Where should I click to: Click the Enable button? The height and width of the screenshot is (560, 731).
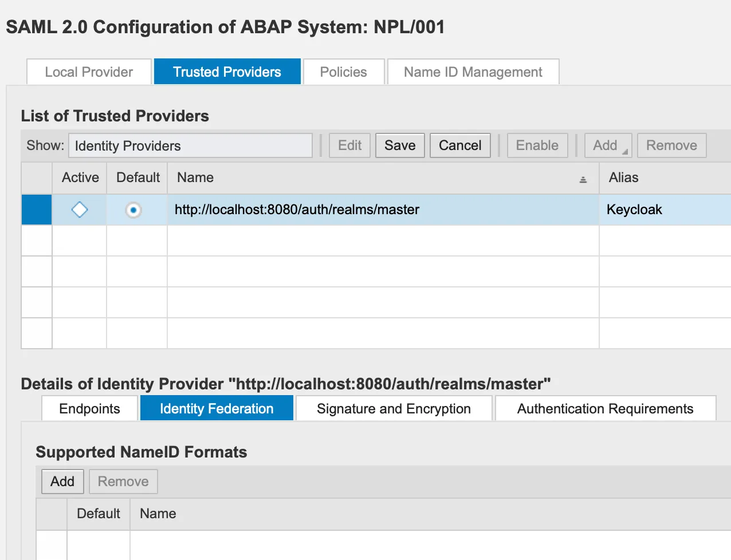(x=537, y=145)
